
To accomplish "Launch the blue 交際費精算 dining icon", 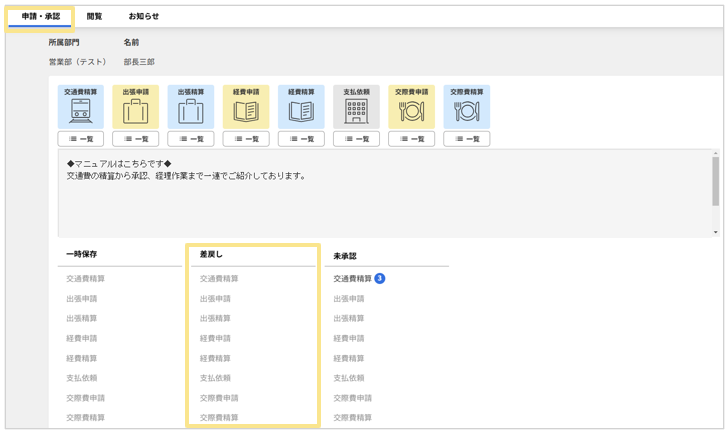I will pos(467,108).
